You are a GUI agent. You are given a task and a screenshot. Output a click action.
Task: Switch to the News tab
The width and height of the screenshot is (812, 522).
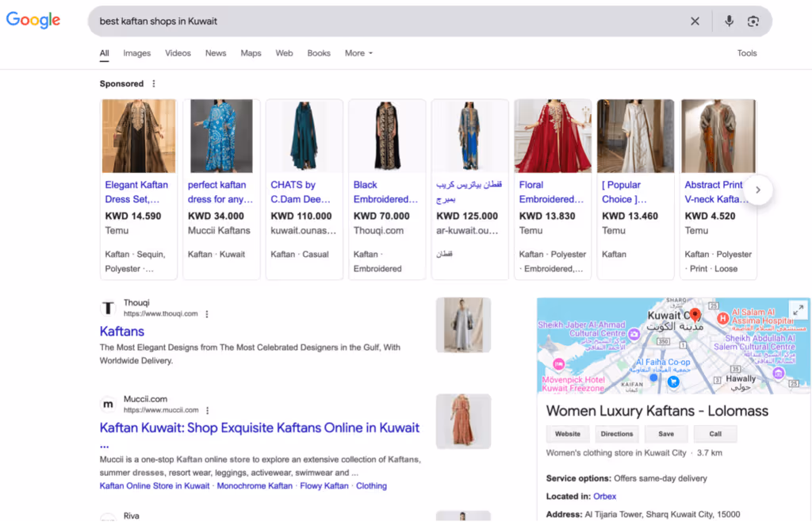pyautogui.click(x=216, y=53)
